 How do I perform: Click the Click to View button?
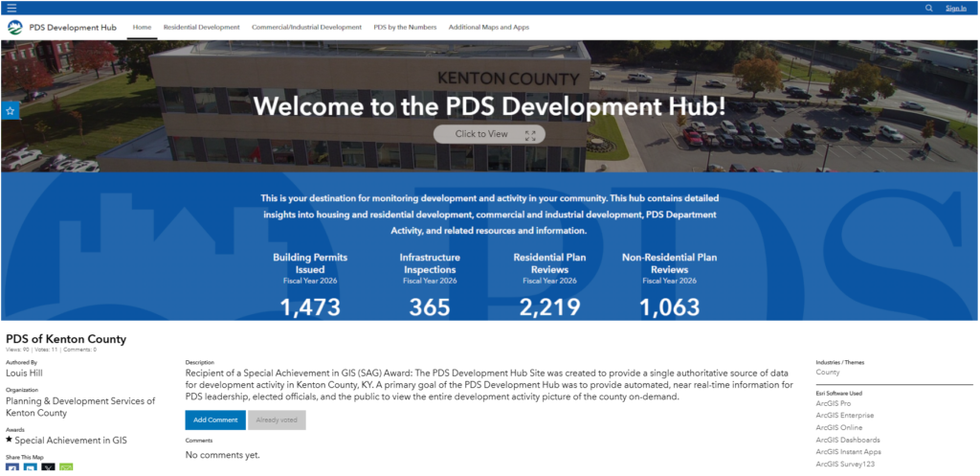coord(489,134)
